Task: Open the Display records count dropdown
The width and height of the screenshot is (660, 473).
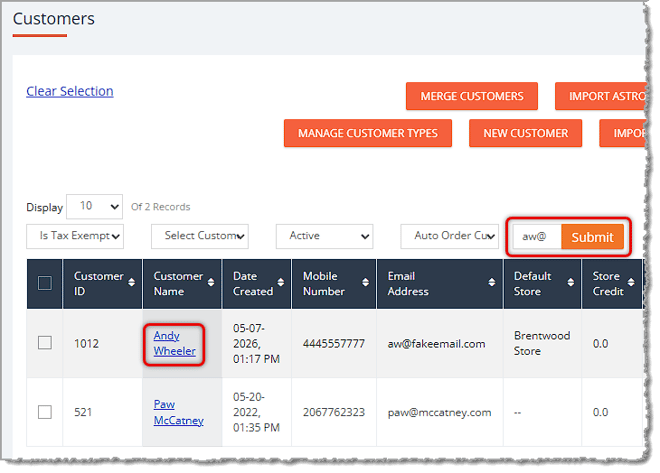Action: point(94,206)
